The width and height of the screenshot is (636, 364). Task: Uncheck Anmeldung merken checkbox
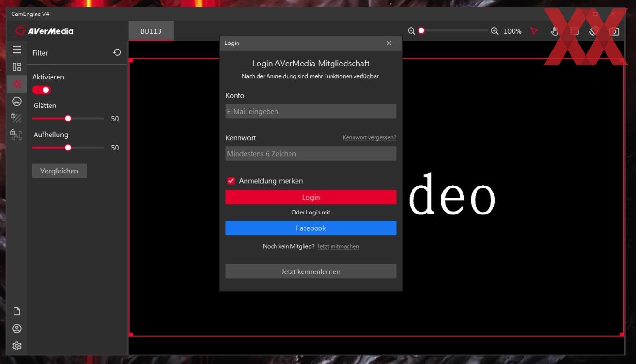[231, 181]
